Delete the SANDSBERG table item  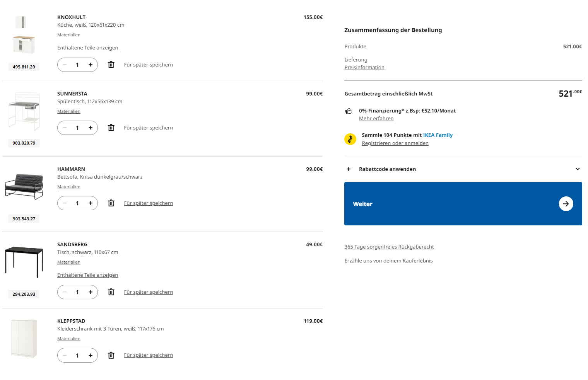pos(111,292)
